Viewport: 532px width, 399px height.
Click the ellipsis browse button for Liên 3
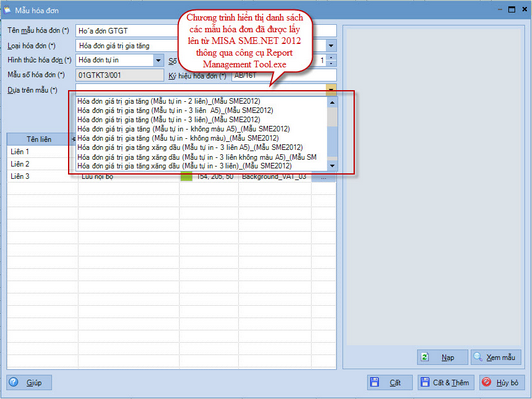tap(323, 177)
